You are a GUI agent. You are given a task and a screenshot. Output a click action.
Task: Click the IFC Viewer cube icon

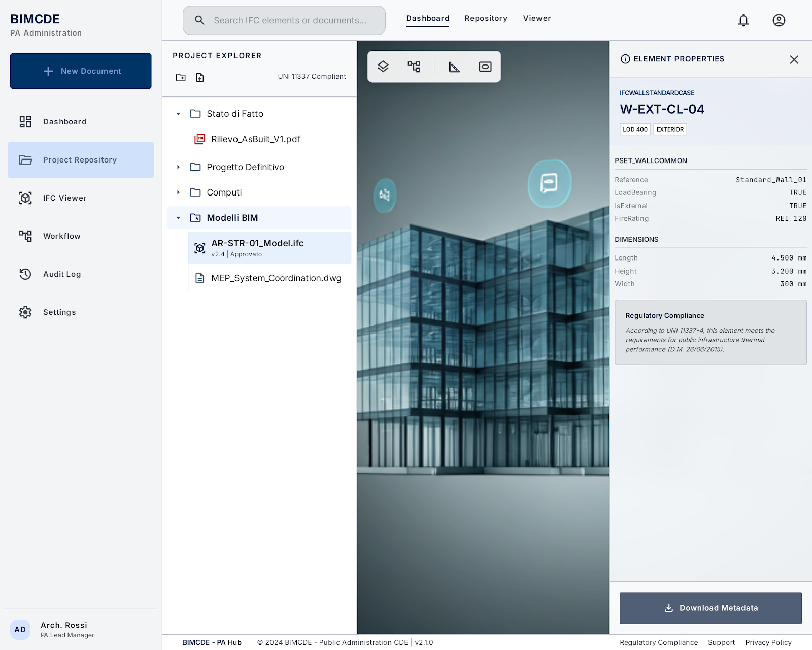point(25,198)
